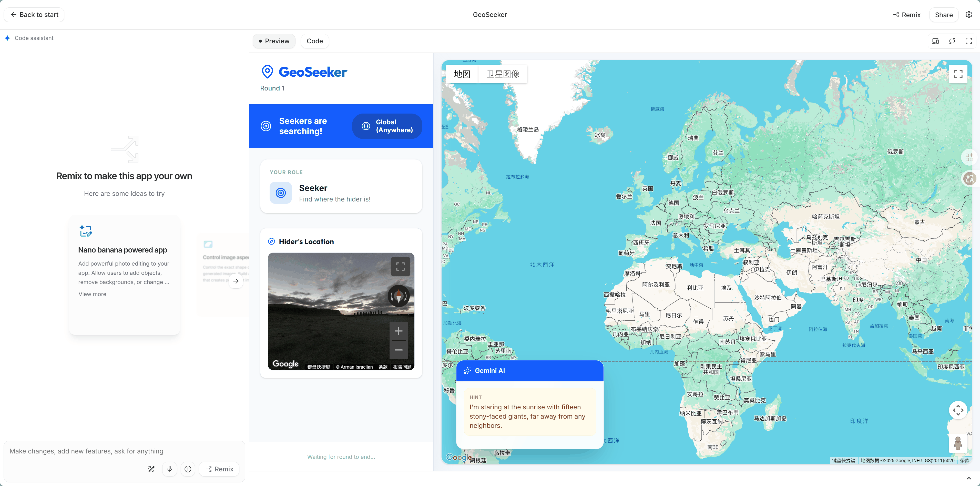Toggle fullscreen on the world map
This screenshot has height=486, width=980.
(x=958, y=74)
